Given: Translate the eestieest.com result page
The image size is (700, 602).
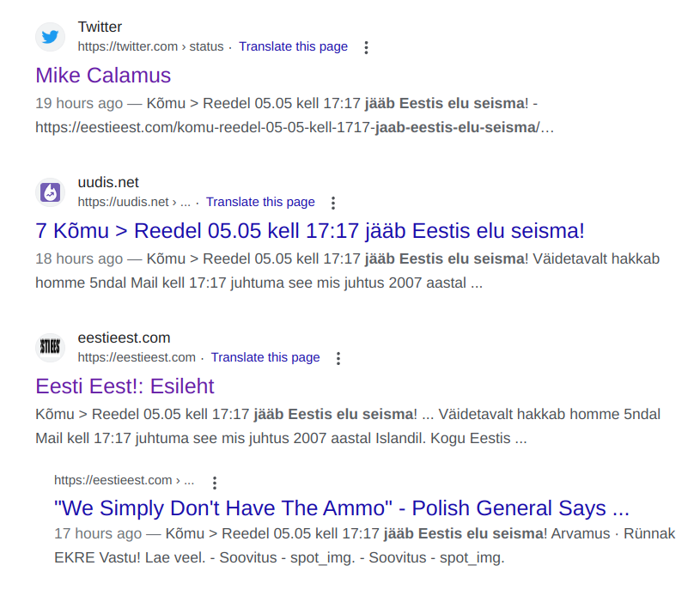Looking at the screenshot, I should tap(265, 357).
